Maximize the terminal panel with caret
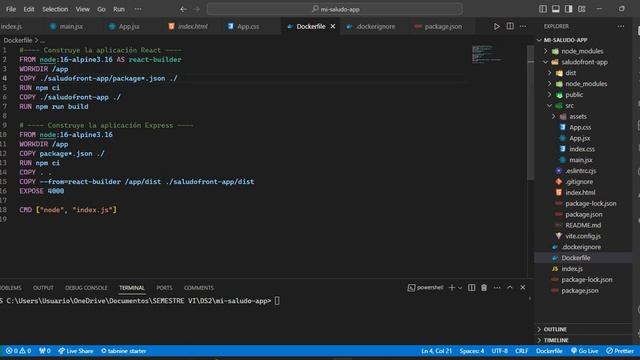Image resolution: width=640 pixels, height=360 pixels. tap(510, 288)
